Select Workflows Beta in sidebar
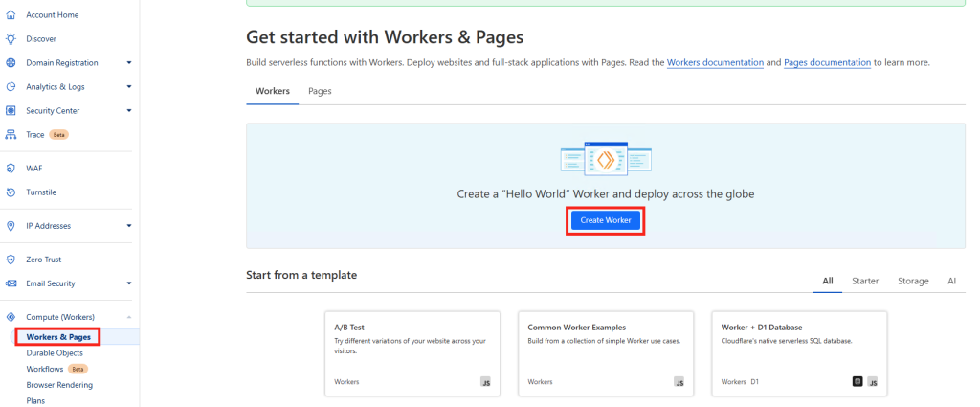 (56, 369)
